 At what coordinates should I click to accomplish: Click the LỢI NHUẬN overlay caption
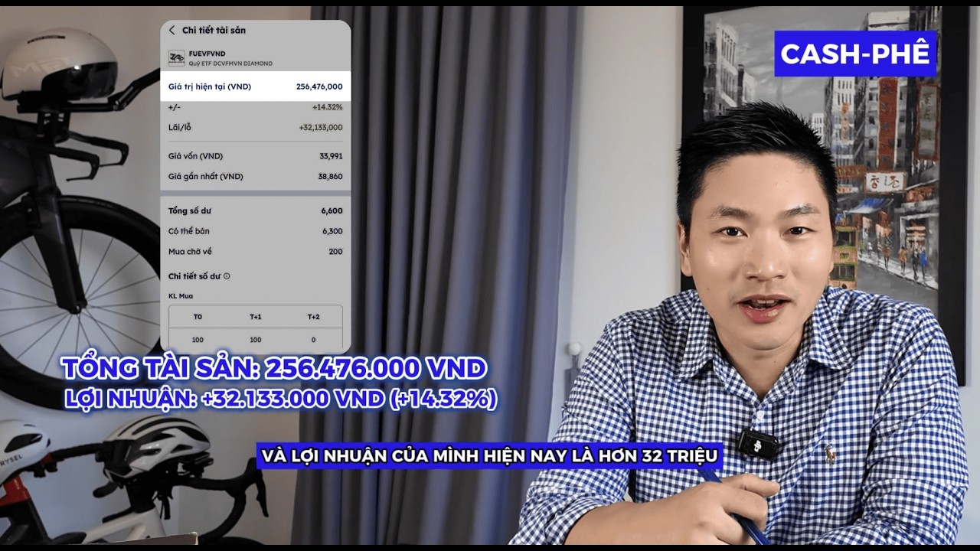[x=279, y=399]
